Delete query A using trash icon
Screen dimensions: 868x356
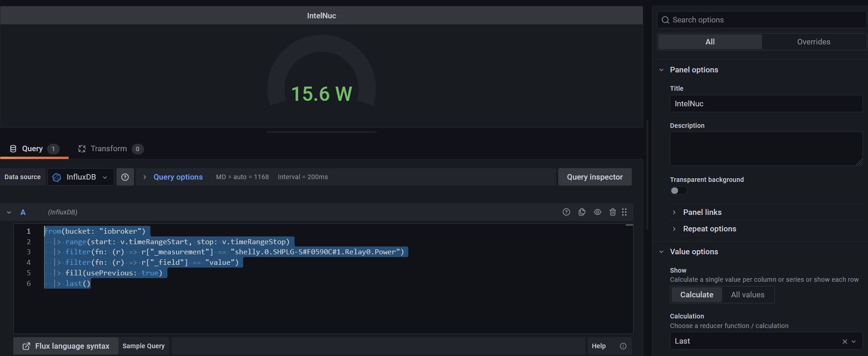click(612, 212)
